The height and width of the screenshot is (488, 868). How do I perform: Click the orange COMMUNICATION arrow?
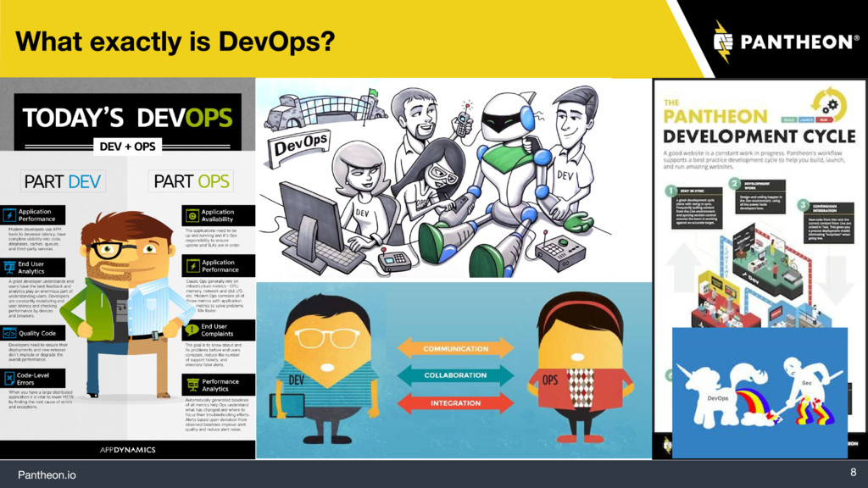[455, 348]
